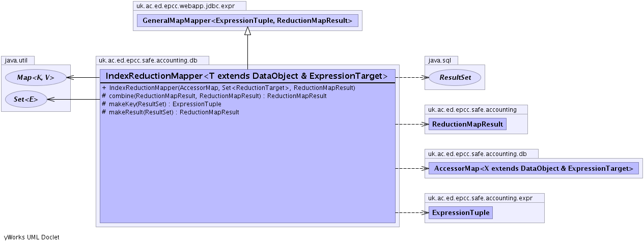The height and width of the screenshot is (246, 644).
Task: Open the Map<K, V> interface node
Action: tap(36, 78)
